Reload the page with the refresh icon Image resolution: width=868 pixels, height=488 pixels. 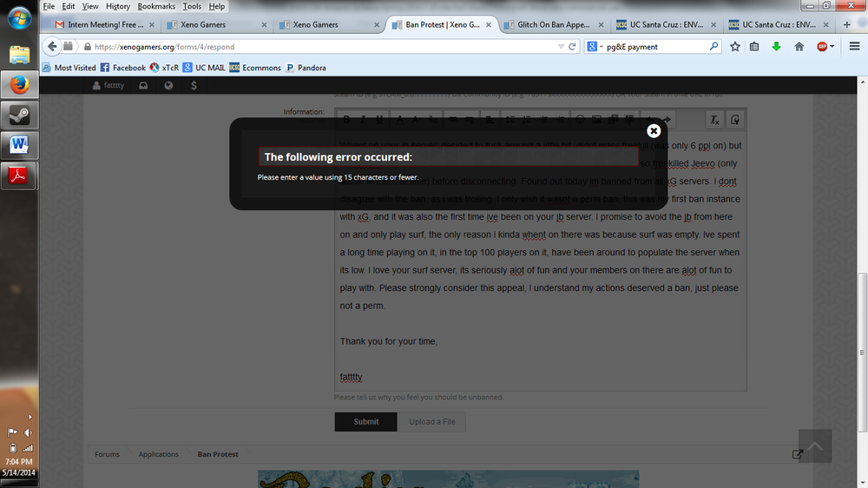[572, 47]
